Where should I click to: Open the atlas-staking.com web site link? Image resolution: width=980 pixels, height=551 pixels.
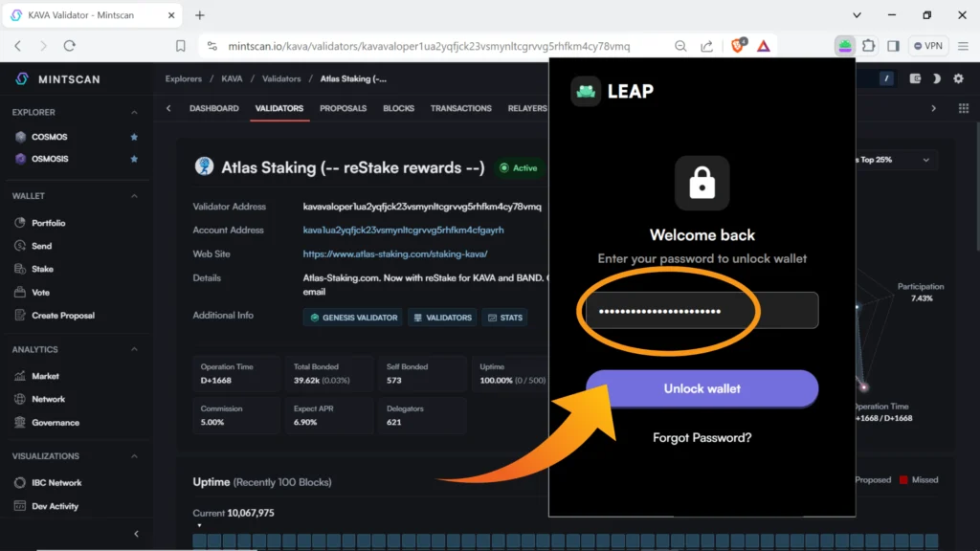(x=394, y=254)
